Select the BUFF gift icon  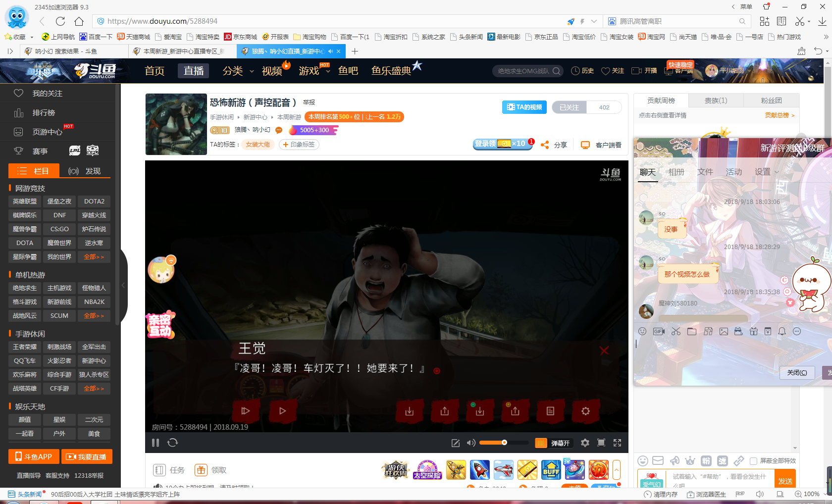pyautogui.click(x=551, y=470)
